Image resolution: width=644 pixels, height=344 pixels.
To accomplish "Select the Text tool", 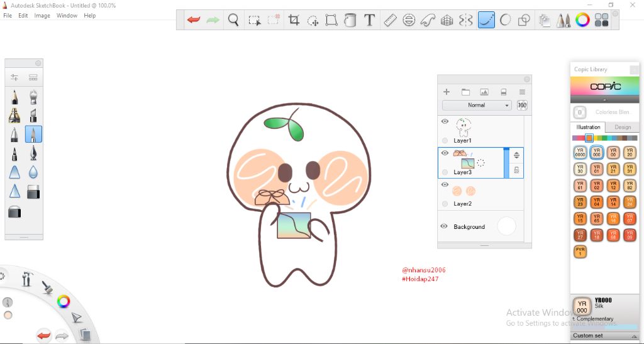I will tap(370, 19).
